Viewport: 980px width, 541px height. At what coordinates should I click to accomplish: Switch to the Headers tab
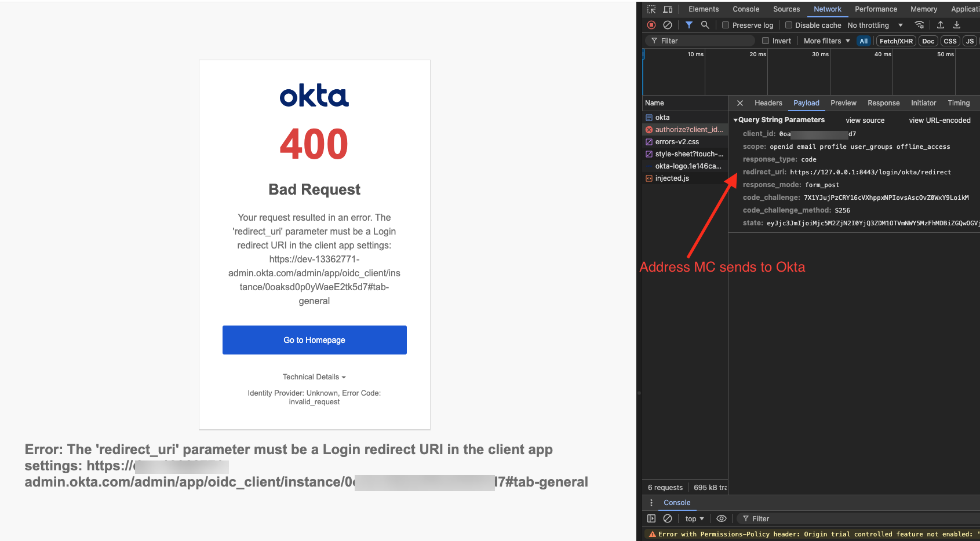pyautogui.click(x=768, y=103)
